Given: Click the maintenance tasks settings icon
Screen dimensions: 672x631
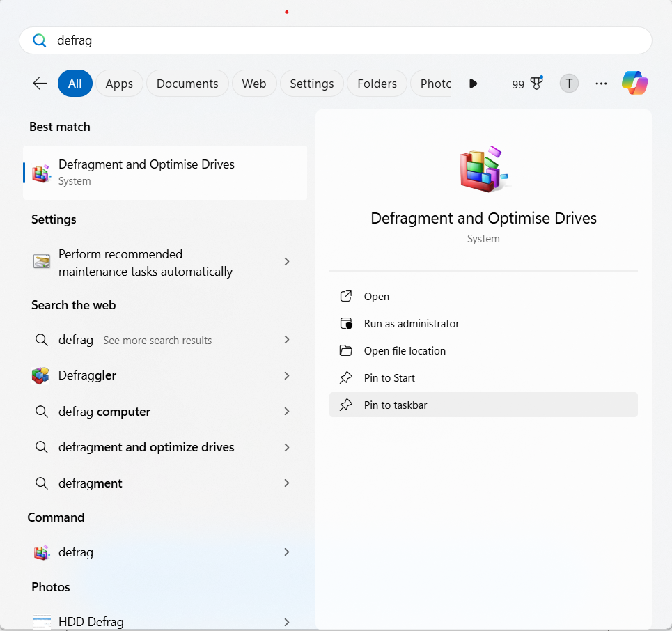Looking at the screenshot, I should tap(42, 262).
